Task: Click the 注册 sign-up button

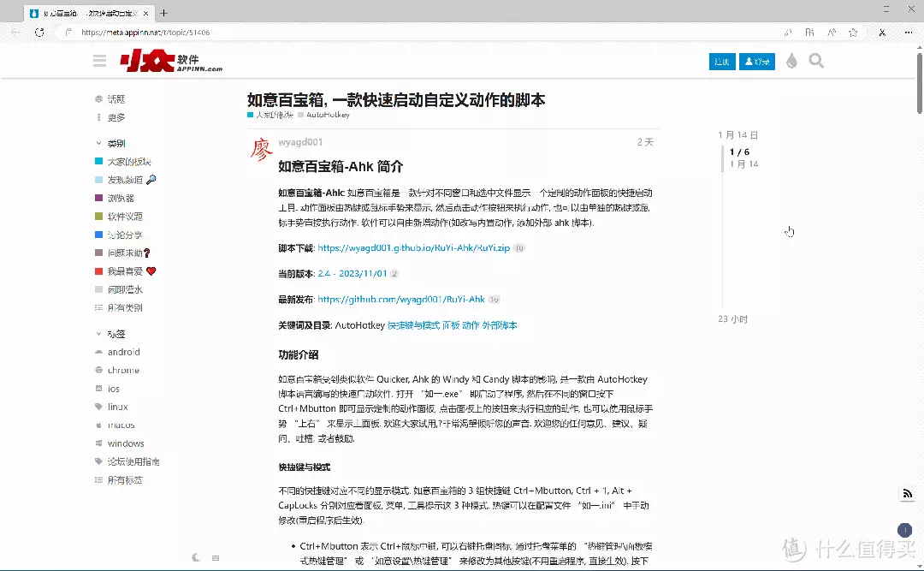Action: (722, 62)
